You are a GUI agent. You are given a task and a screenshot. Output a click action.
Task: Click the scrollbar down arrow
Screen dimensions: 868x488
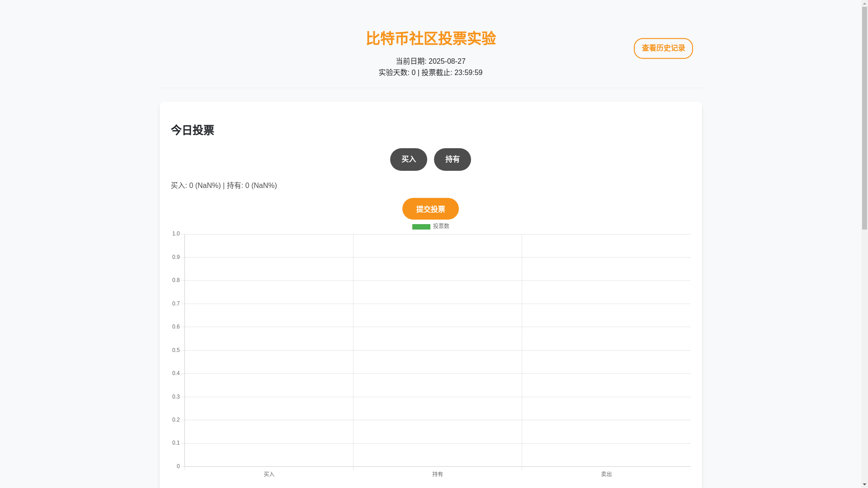pos(864,485)
